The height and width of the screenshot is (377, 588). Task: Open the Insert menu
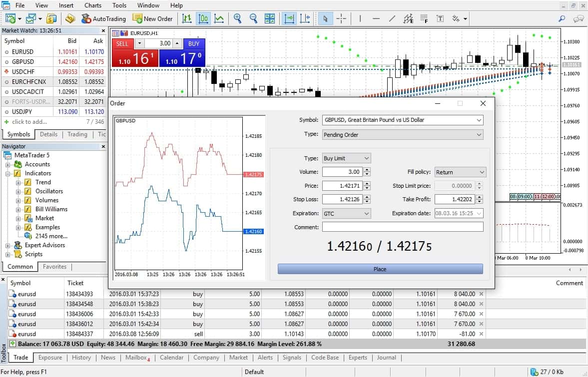66,5
